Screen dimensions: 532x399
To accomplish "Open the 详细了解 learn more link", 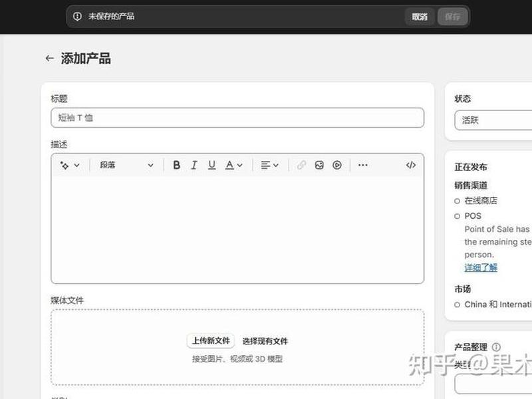I will pos(481,268).
